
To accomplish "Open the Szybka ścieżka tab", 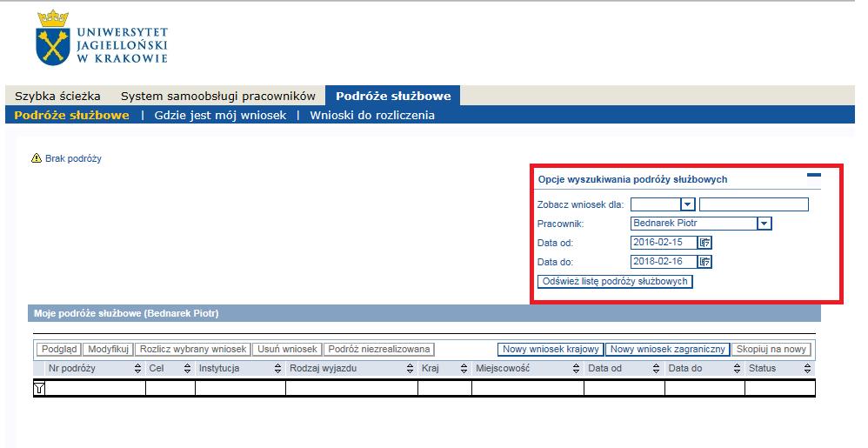I will click(57, 96).
